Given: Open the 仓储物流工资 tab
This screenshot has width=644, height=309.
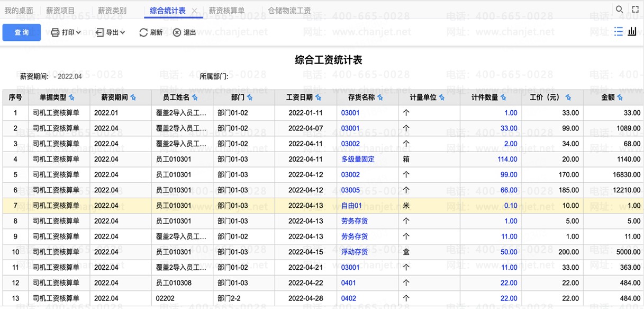Looking at the screenshot, I should (x=289, y=11).
